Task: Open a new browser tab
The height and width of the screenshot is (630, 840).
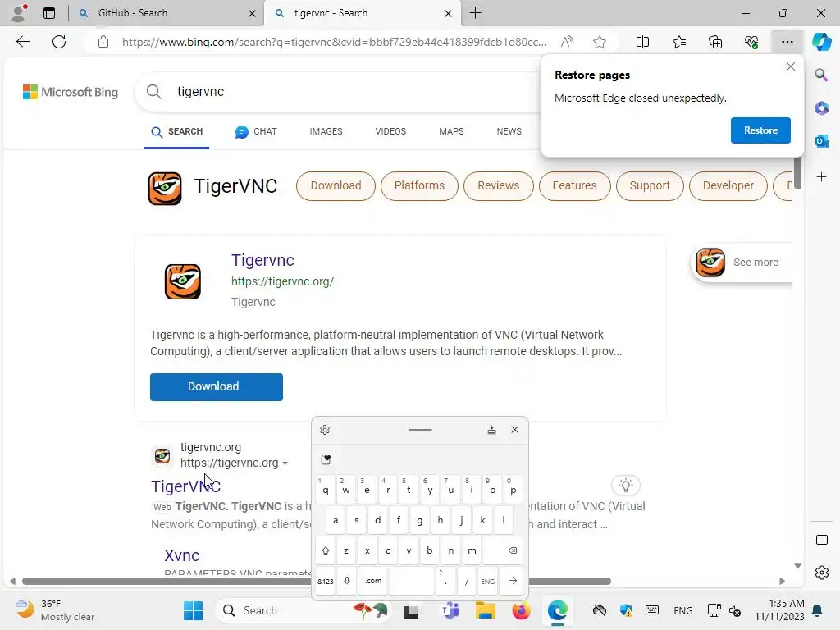Action: click(x=475, y=13)
